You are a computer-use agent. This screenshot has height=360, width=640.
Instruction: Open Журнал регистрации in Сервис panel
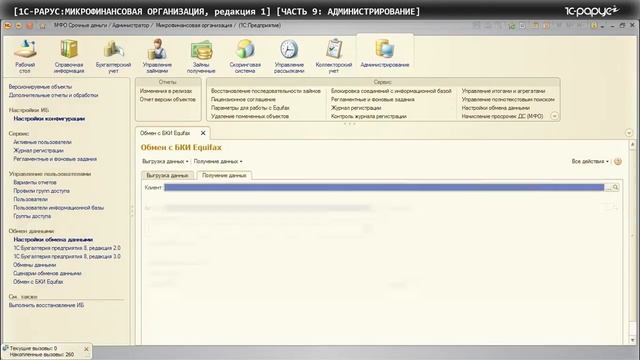click(356, 108)
